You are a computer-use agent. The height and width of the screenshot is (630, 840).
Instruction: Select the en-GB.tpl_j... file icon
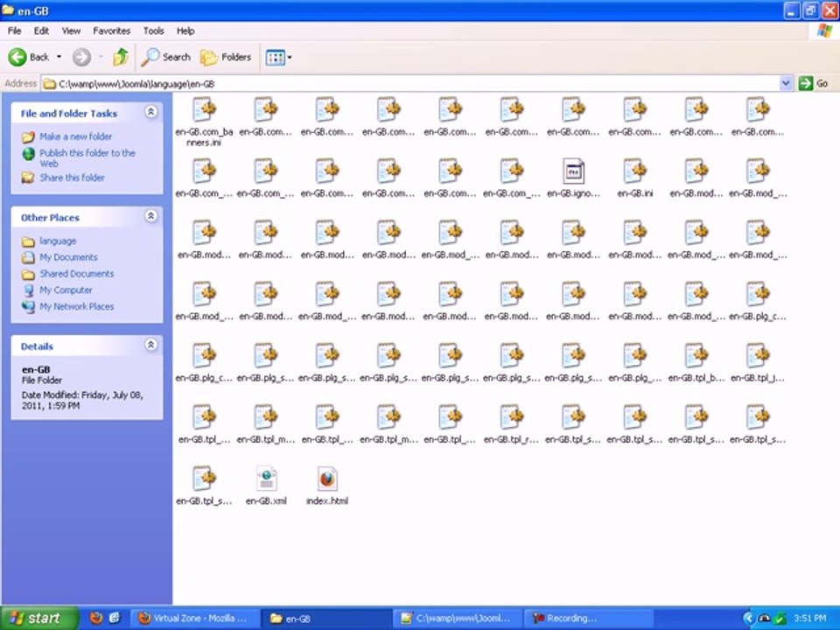[758, 355]
